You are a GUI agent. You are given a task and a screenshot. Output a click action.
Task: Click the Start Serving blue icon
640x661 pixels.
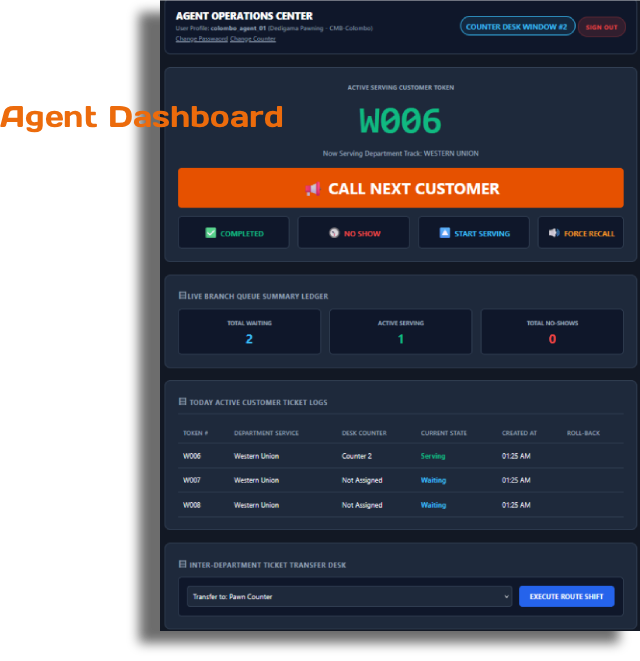(444, 233)
